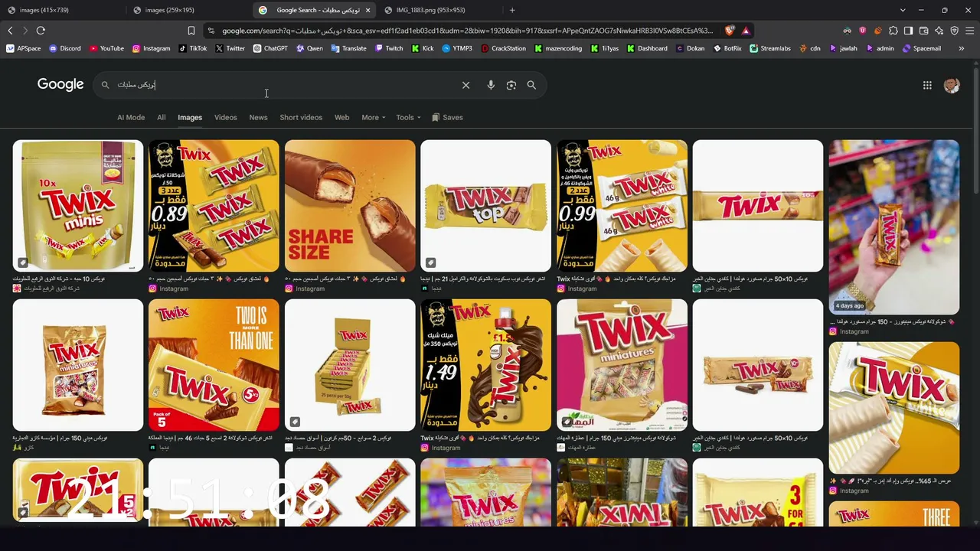Open the CrackStation bookmark
This screenshot has height=551, width=980.
pyautogui.click(x=504, y=48)
